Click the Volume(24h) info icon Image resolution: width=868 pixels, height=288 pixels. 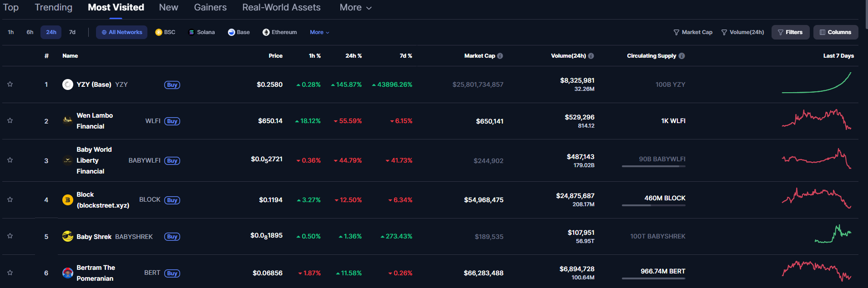pos(591,56)
